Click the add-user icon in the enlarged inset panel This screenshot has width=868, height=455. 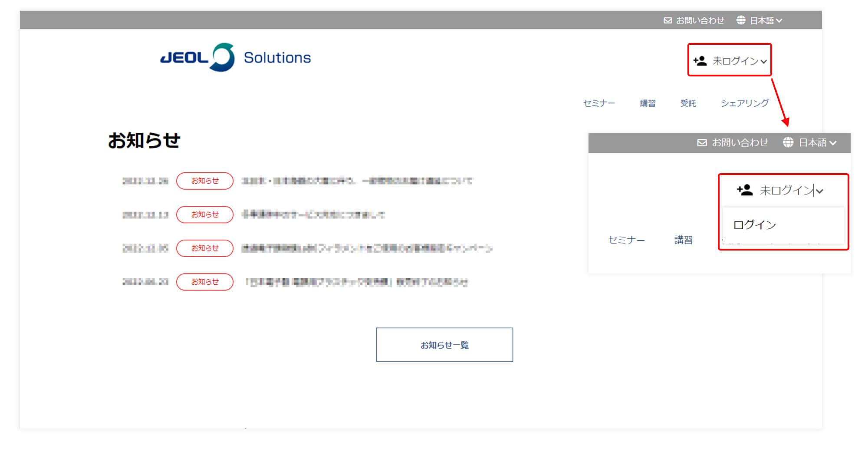coord(745,190)
